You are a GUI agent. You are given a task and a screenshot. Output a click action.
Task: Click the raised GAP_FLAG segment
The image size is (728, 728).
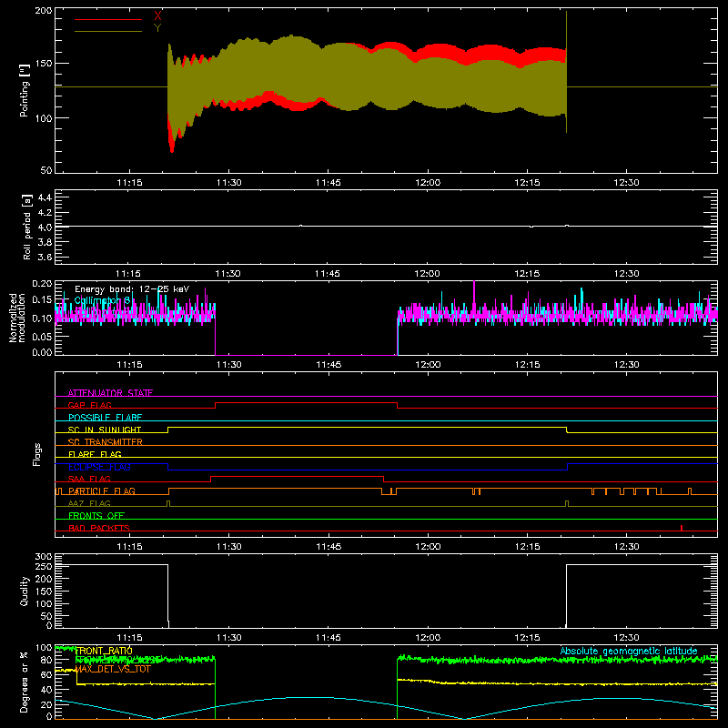point(306,403)
